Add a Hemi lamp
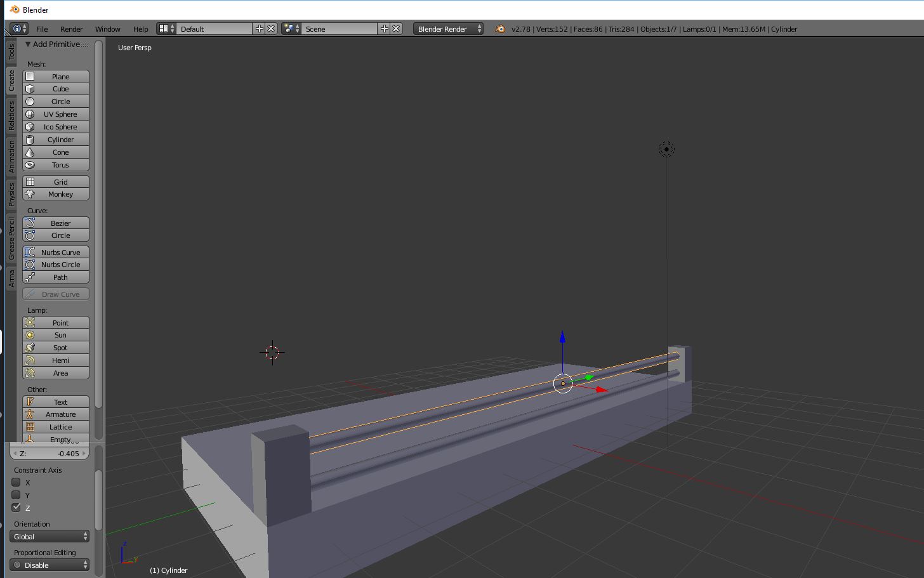924x578 pixels. [x=56, y=360]
